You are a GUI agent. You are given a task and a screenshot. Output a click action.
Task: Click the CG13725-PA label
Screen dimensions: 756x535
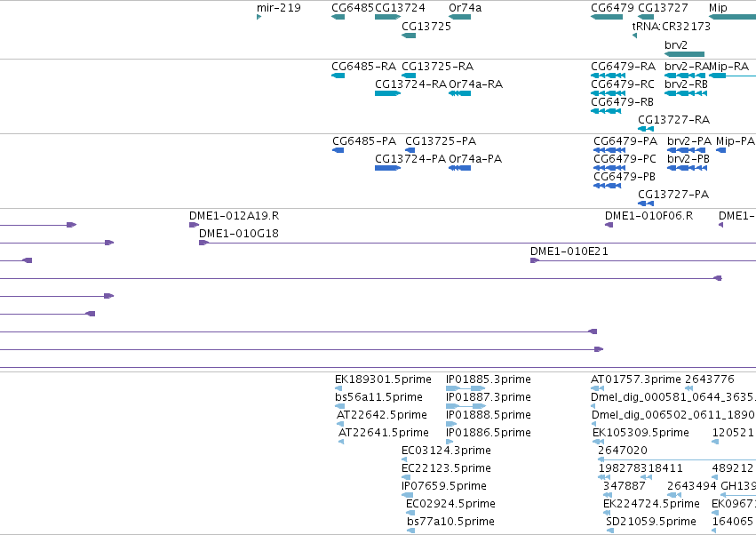tap(441, 141)
